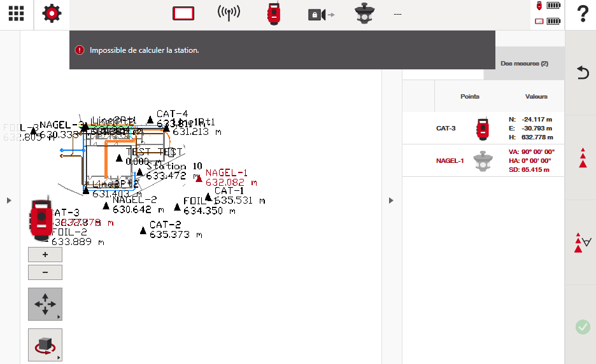The image size is (596, 364).
Task: Click the camera lock target icon
Action: pos(321,15)
